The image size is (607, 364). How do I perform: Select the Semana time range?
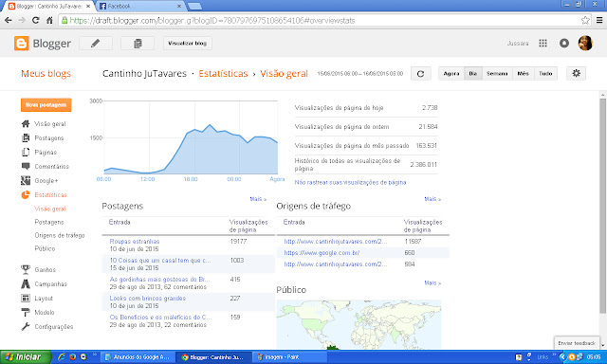pyautogui.click(x=497, y=74)
